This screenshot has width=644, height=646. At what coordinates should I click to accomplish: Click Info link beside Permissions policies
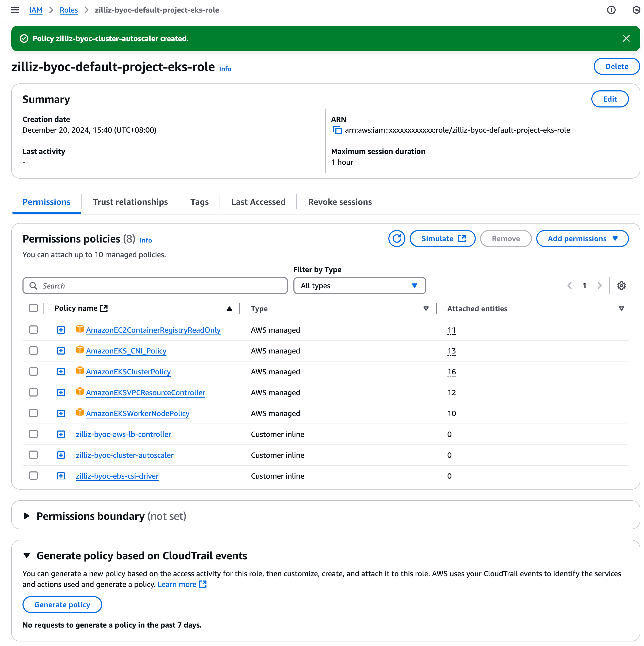(145, 240)
